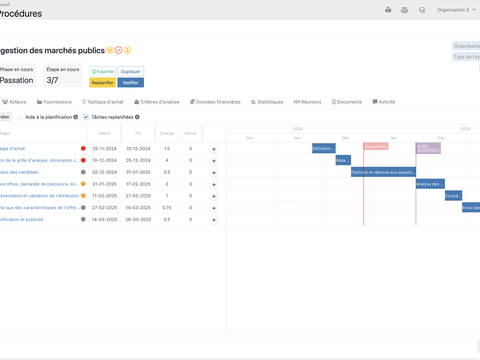Open the Acteurs tab

14,102
